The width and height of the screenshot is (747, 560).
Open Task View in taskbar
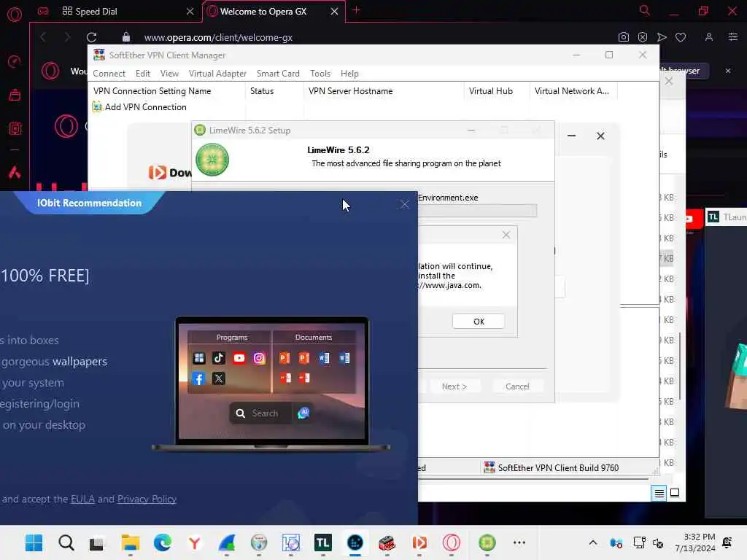[x=97, y=542]
